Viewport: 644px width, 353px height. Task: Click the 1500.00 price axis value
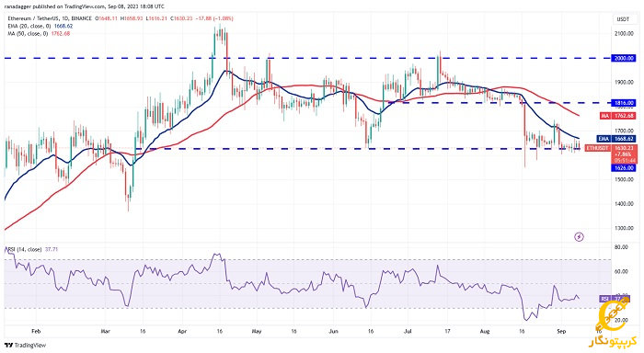624,179
